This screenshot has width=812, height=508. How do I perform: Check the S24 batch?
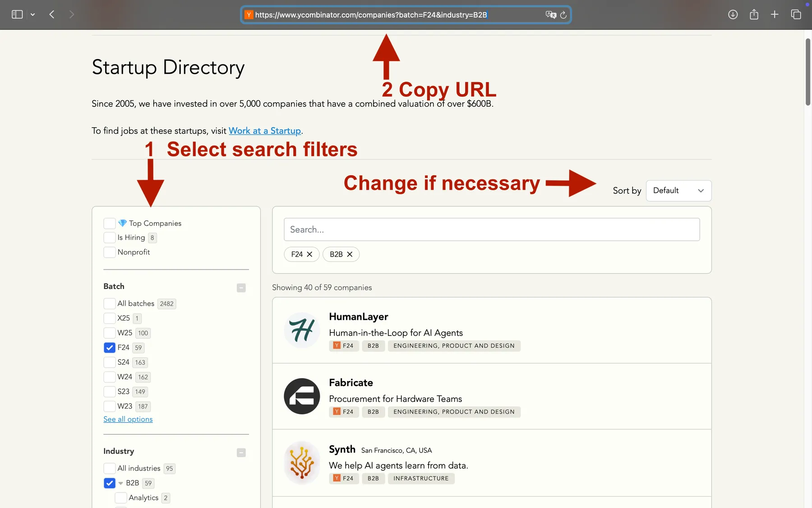(109, 362)
